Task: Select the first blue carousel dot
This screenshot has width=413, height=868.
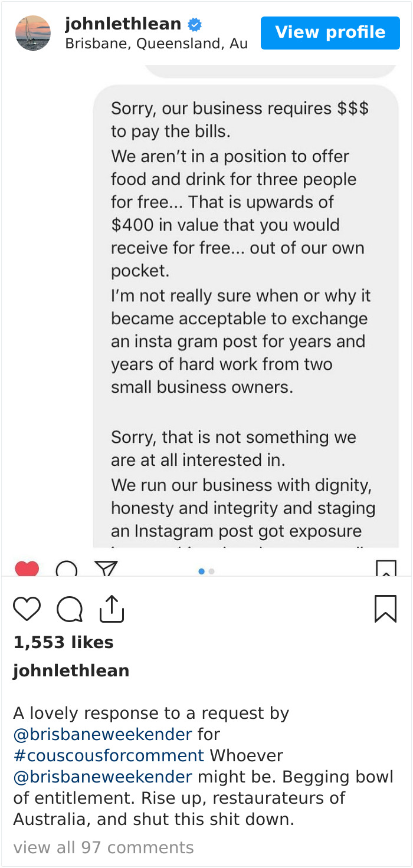Action: pyautogui.click(x=201, y=571)
